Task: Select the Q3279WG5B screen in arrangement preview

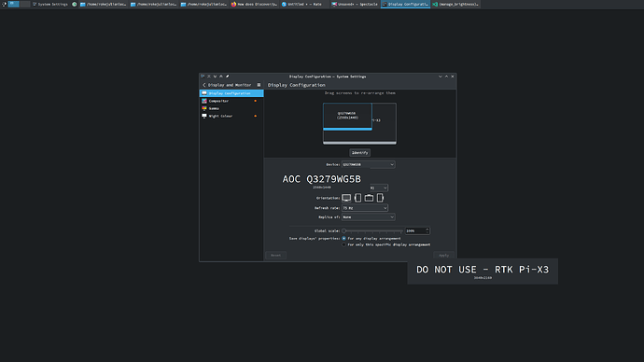Action: (x=347, y=116)
